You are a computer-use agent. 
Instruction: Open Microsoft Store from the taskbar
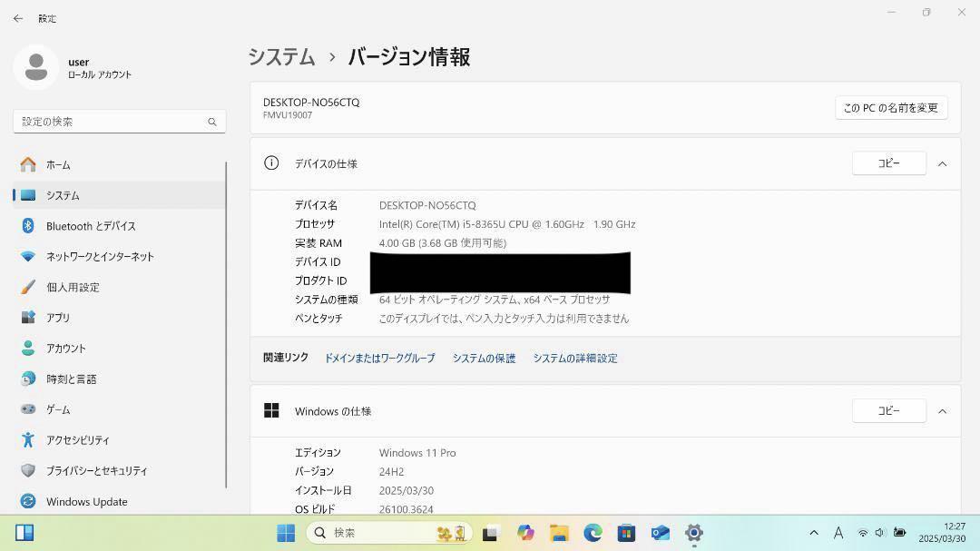(626, 533)
